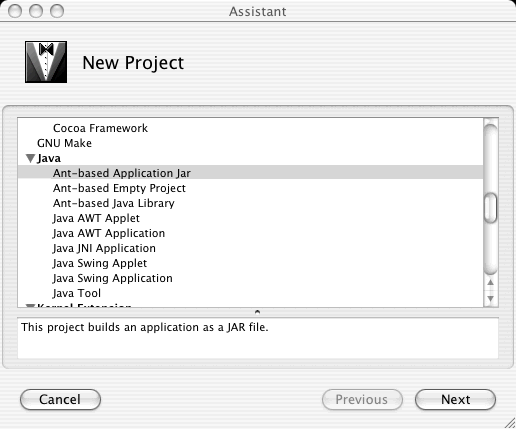Proceed with the Next button
This screenshot has width=516, height=429.
click(455, 399)
